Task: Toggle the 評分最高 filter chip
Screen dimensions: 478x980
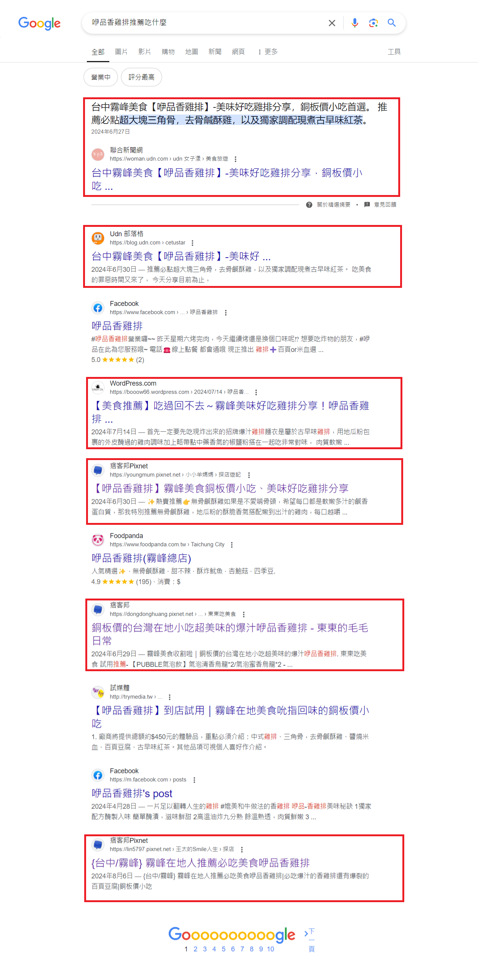Action: (141, 77)
